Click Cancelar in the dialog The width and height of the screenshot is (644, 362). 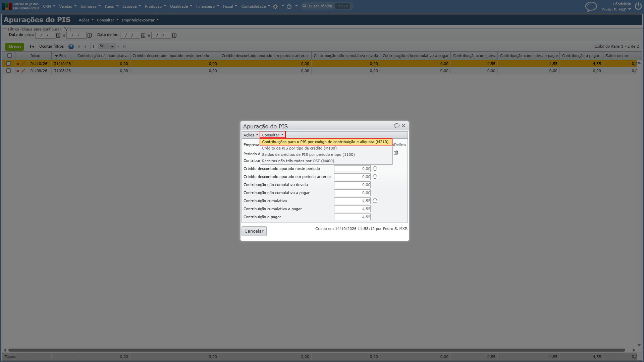pyautogui.click(x=254, y=231)
